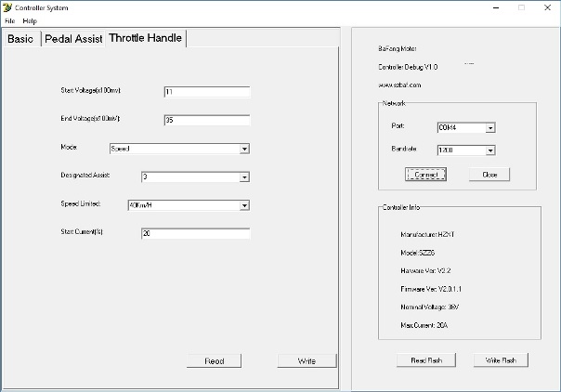
Task: Open the Help menu
Action: pos(30,21)
